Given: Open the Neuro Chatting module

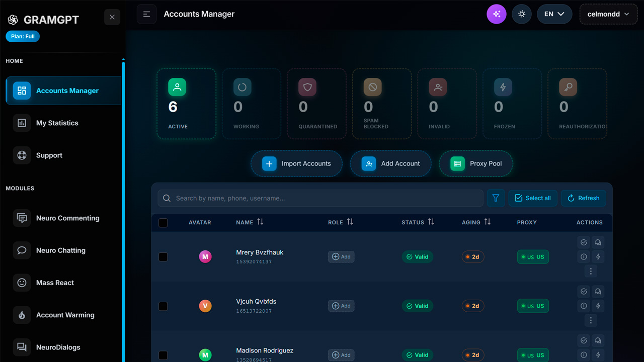Looking at the screenshot, I should (63, 250).
